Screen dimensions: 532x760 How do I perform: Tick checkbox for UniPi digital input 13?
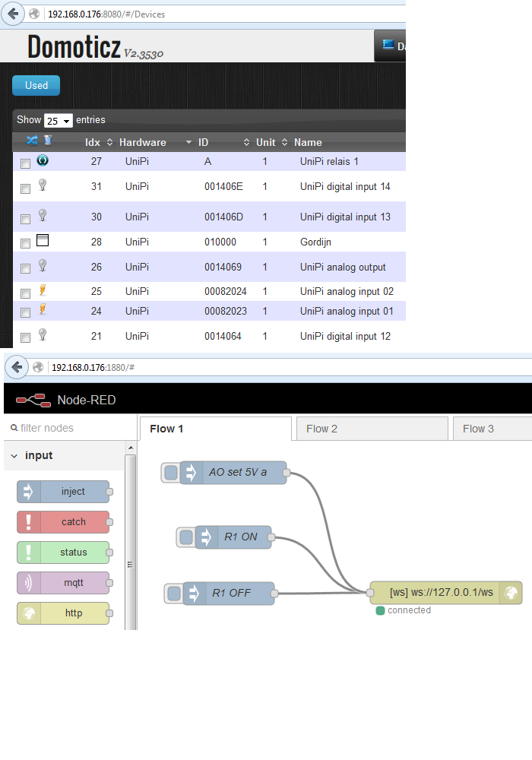(x=26, y=219)
